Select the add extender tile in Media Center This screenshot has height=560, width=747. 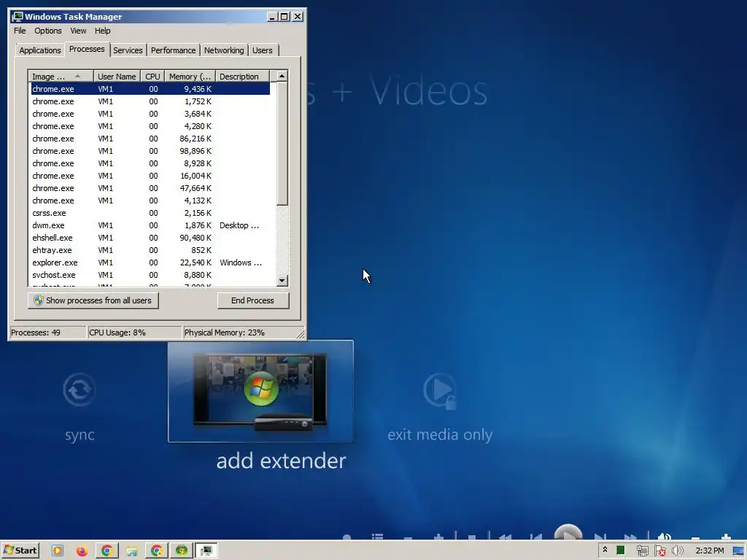[x=260, y=392]
